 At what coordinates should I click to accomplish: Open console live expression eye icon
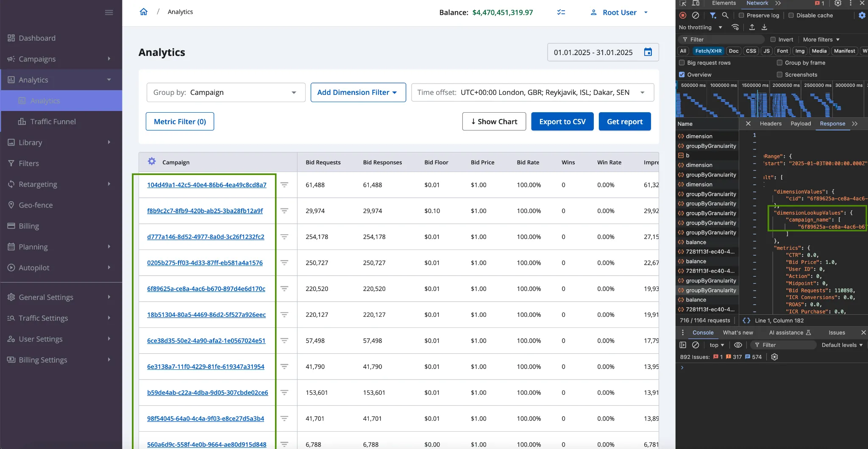click(x=738, y=345)
